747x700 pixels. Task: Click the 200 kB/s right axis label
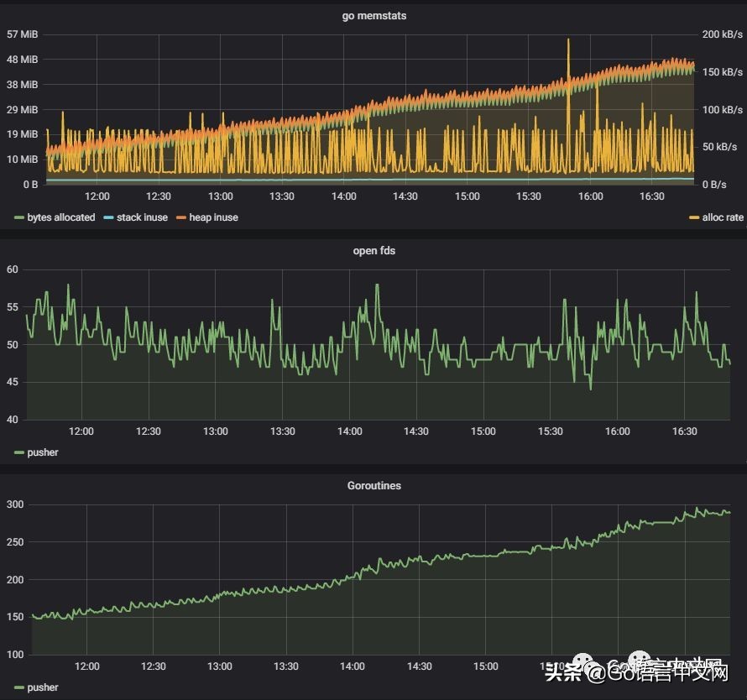pyautogui.click(x=722, y=34)
